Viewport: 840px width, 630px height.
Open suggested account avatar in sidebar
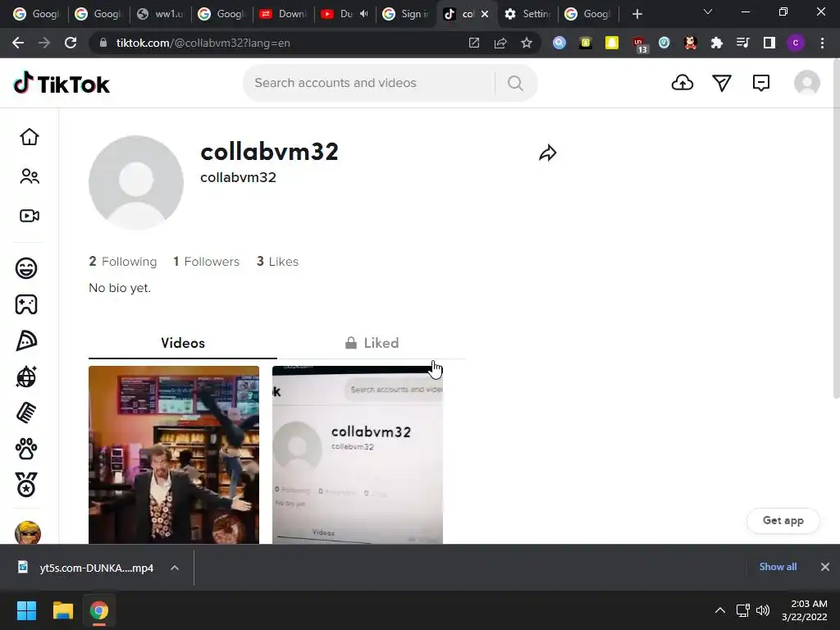(x=28, y=532)
